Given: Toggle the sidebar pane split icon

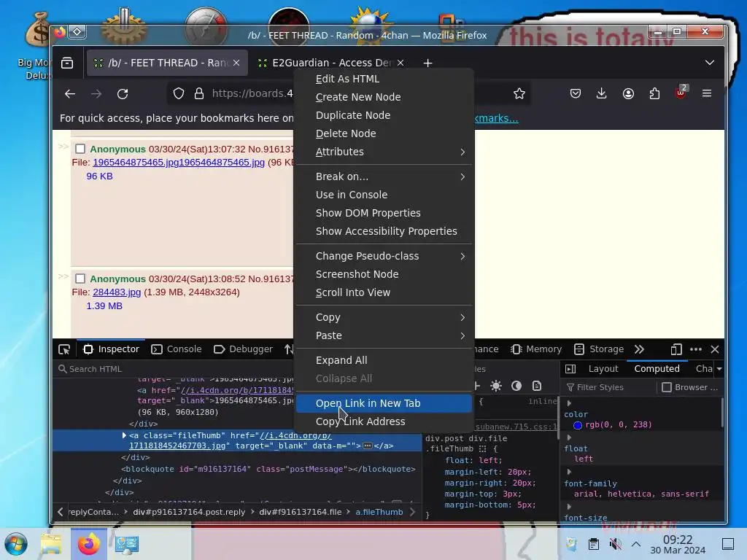Looking at the screenshot, I should 570,369.
